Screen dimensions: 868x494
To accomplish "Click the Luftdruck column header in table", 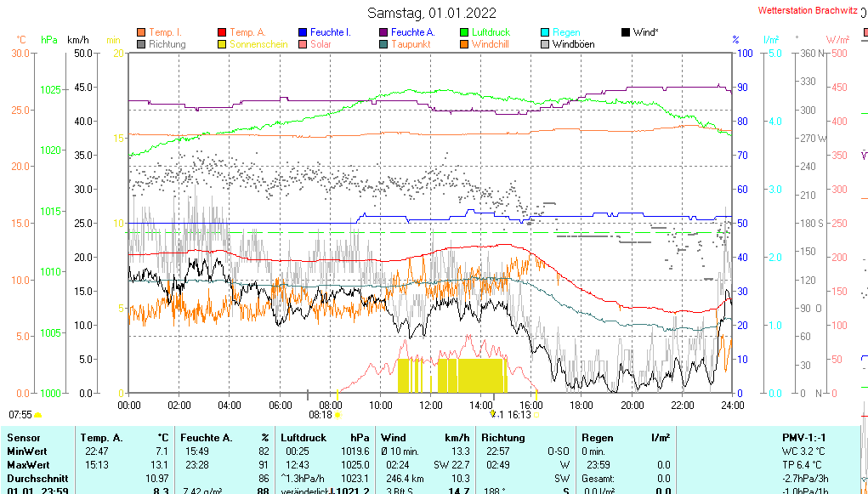I will click(304, 437).
